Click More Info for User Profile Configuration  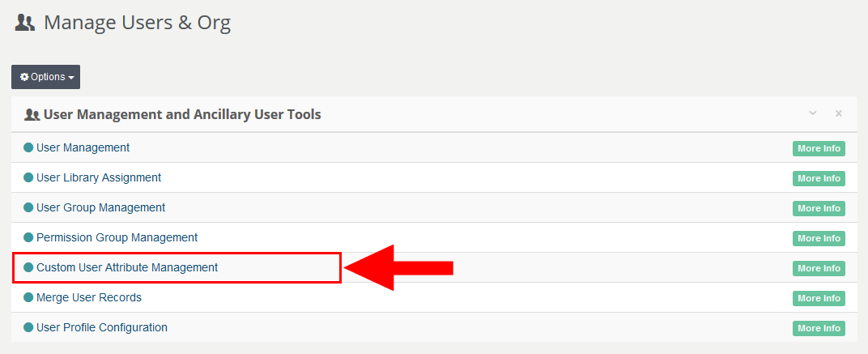point(819,328)
